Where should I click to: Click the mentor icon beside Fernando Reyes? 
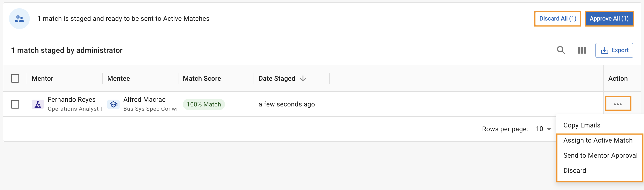(x=38, y=104)
